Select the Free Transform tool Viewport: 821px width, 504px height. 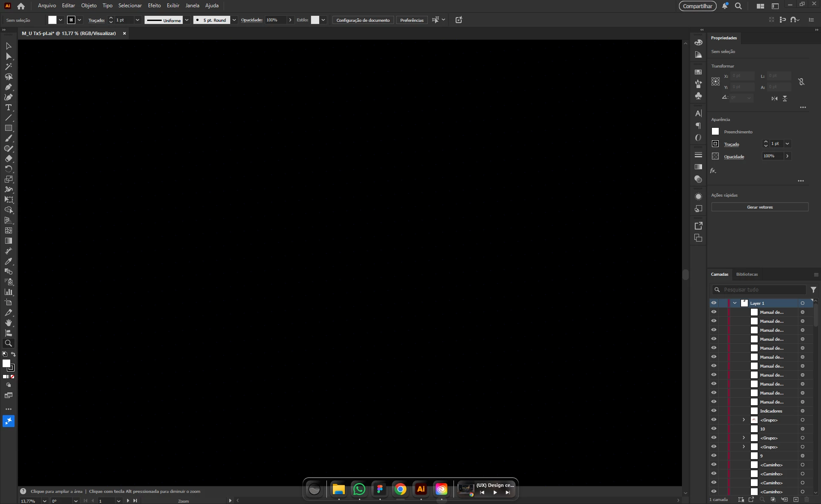(9, 200)
